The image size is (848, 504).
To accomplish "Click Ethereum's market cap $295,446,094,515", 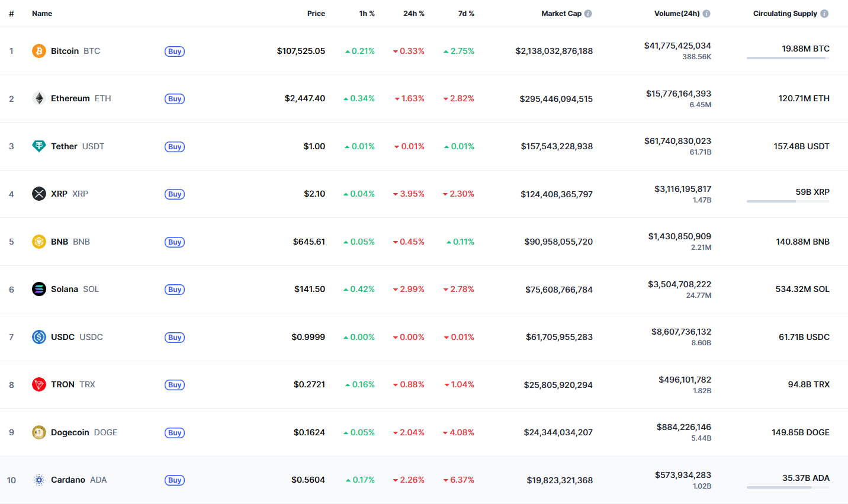I will tap(556, 99).
